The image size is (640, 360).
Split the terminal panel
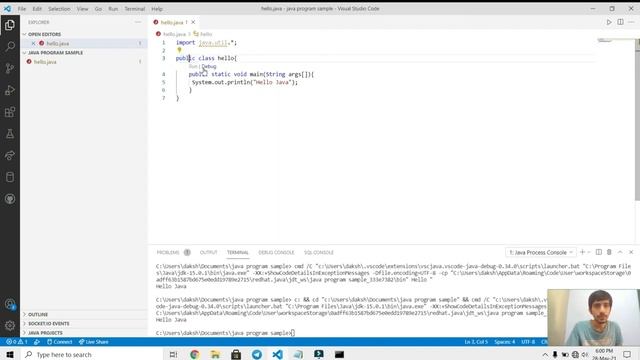[x=598, y=252]
